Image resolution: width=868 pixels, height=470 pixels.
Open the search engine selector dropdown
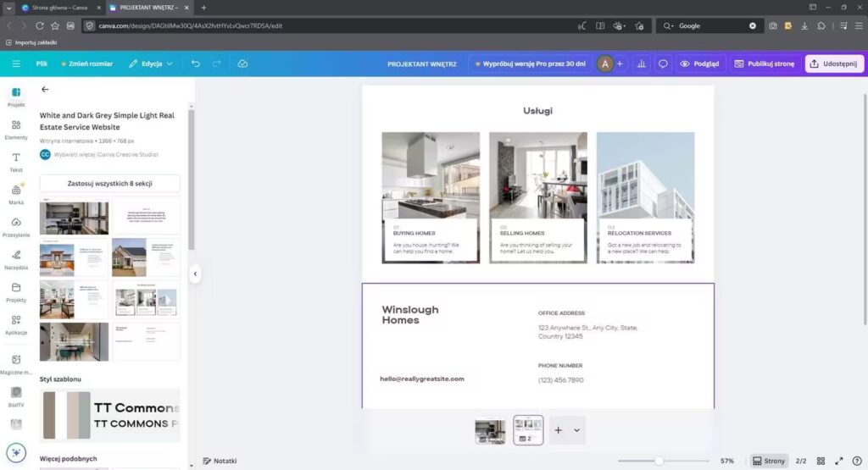click(669, 25)
